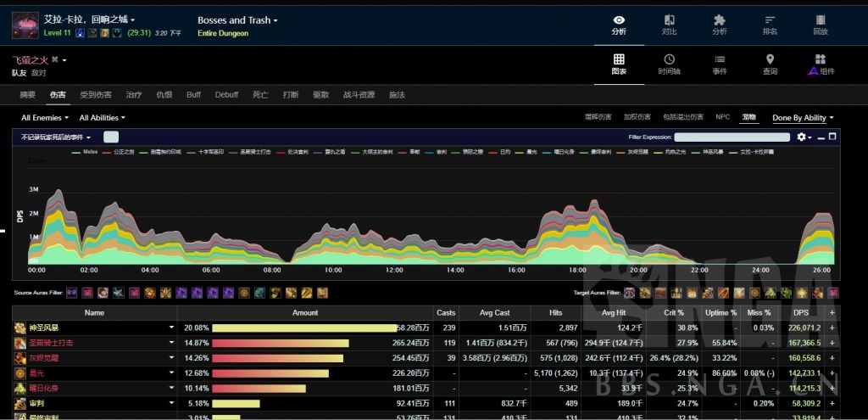Click the 查询 (Query) pin icon
This screenshot has height=420, width=868.
pos(770,59)
